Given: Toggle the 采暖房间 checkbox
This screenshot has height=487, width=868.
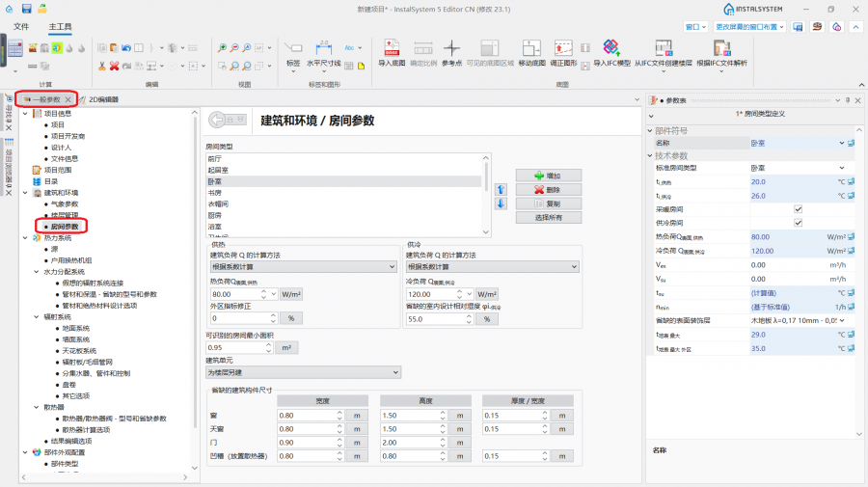Looking at the screenshot, I should click(798, 208).
